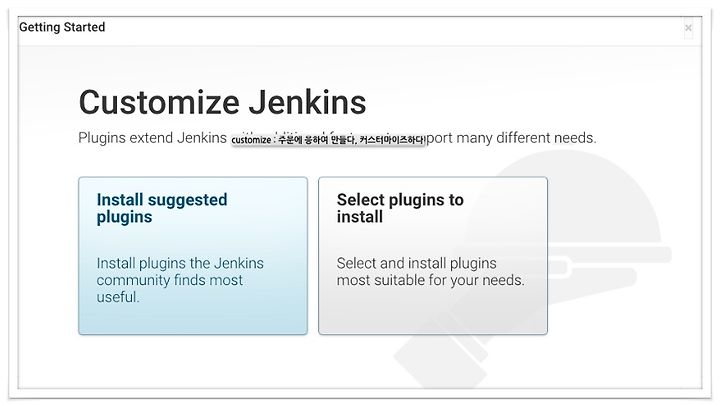Image resolution: width=720 pixels, height=406 pixels.
Task: Click the Customize Jenkins heading
Action: 222,102
